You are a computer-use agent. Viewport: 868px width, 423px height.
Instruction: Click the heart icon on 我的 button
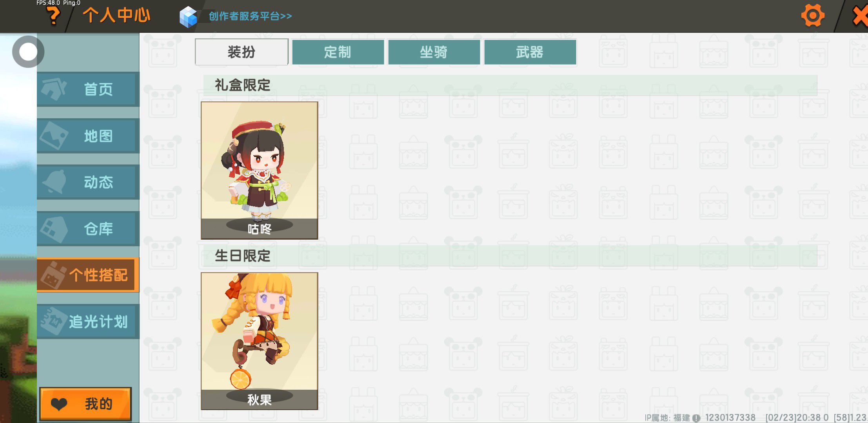pos(59,404)
